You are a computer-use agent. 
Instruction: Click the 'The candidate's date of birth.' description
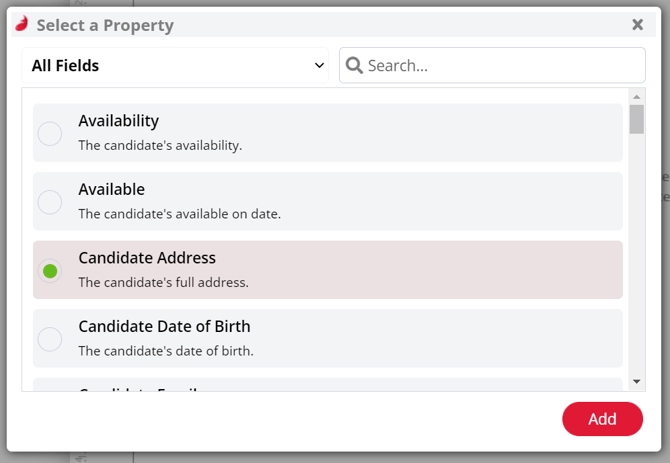(x=166, y=351)
